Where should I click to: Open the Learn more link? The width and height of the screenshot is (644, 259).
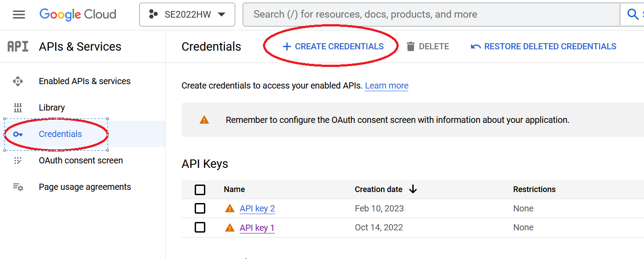(386, 85)
